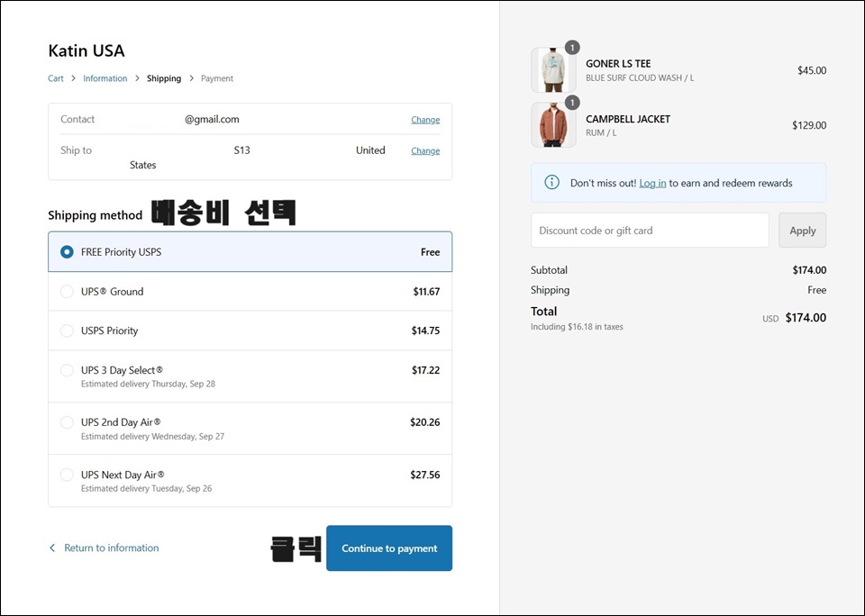Click the Estimated delivery Thursday, Sep 28 text
Image resolution: width=865 pixels, height=616 pixels.
click(148, 384)
